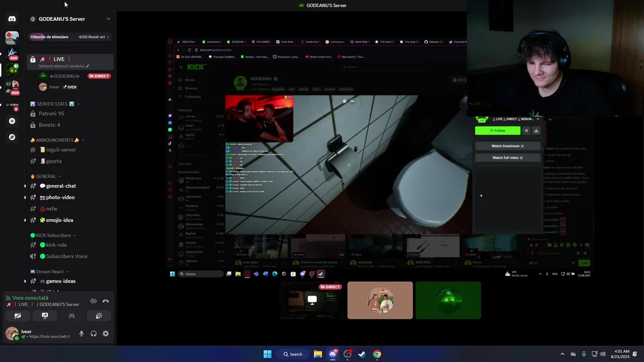Select the green participant tile
Image resolution: width=644 pixels, height=362 pixels.
tap(448, 300)
